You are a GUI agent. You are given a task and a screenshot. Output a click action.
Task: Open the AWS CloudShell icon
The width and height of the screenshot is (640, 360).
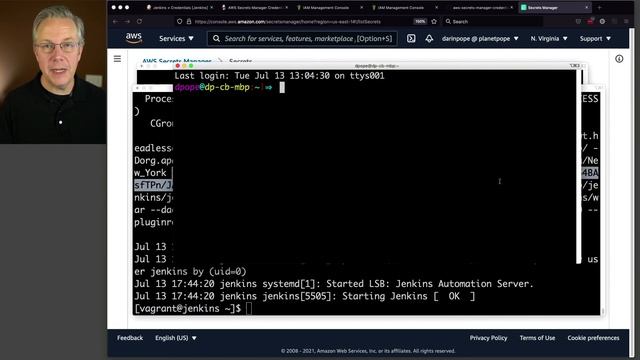(x=411, y=38)
